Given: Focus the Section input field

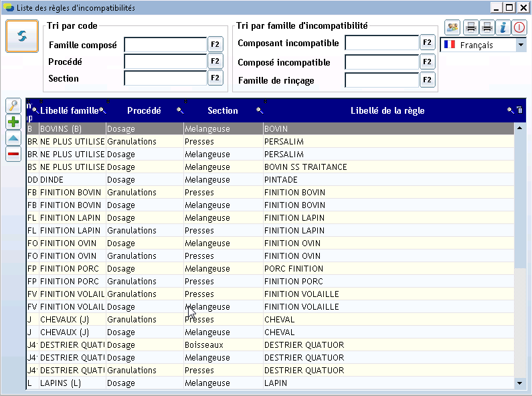Looking at the screenshot, I should point(165,78).
